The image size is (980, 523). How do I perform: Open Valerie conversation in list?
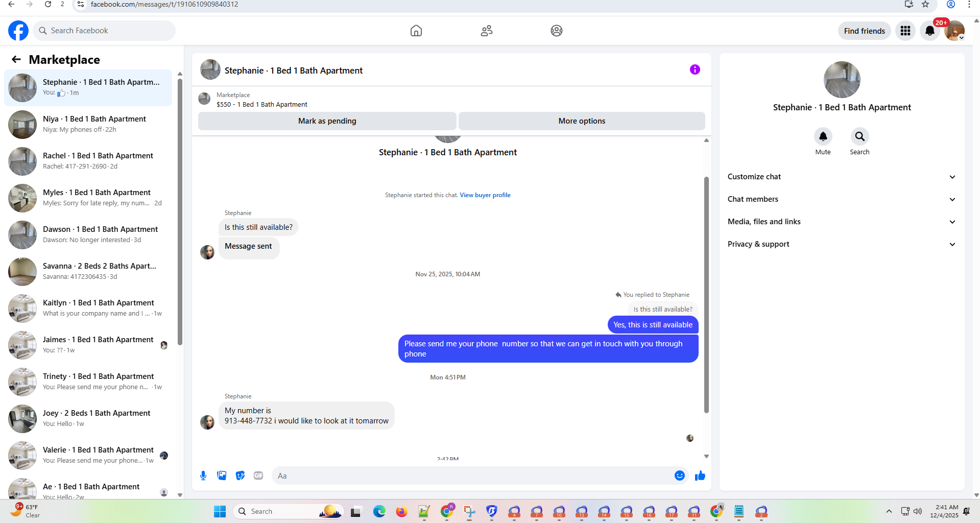point(88,455)
